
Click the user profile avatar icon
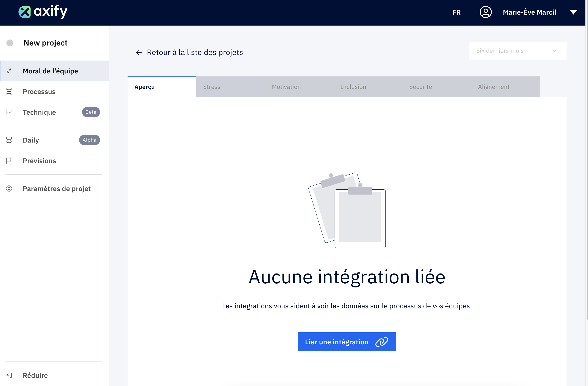[486, 12]
